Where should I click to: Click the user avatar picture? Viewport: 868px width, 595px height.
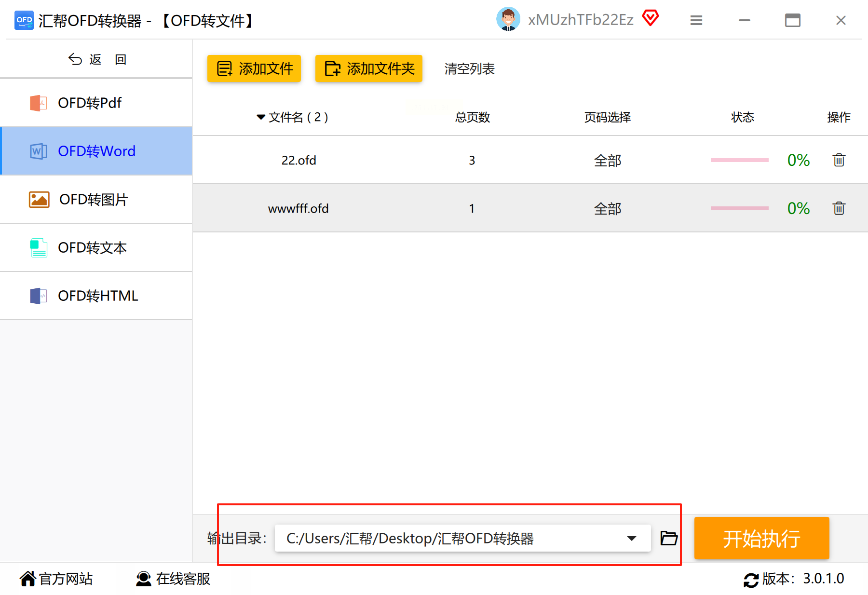[x=508, y=19]
